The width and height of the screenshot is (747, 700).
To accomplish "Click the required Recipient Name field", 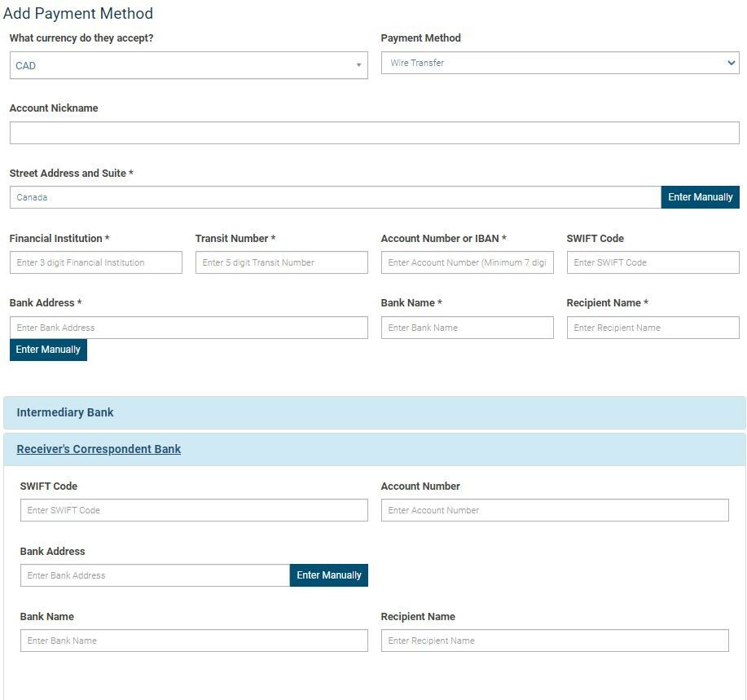I will tap(653, 327).
